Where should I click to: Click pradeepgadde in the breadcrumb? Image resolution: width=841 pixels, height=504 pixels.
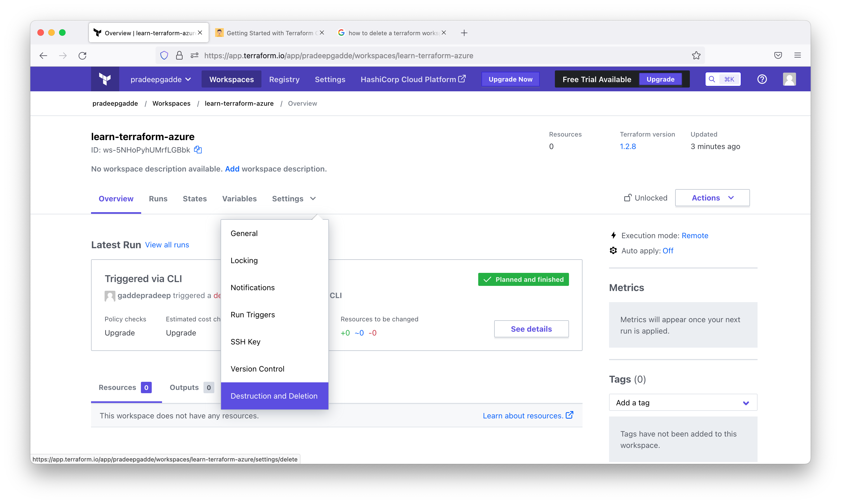(x=115, y=103)
